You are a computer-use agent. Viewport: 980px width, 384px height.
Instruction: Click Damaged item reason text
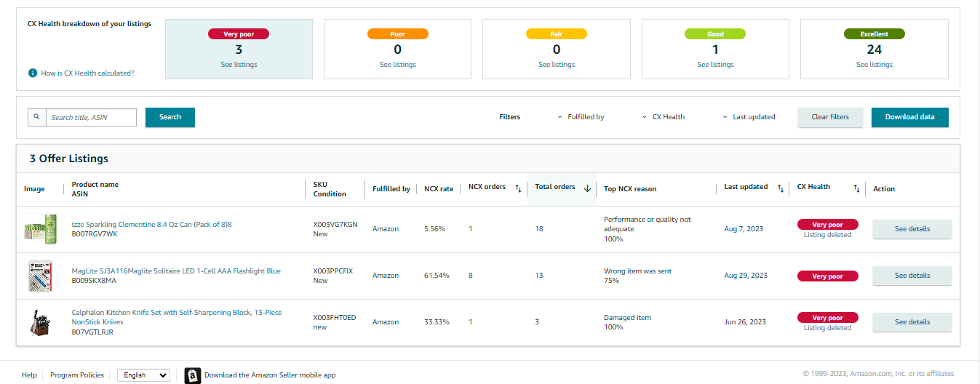click(627, 318)
